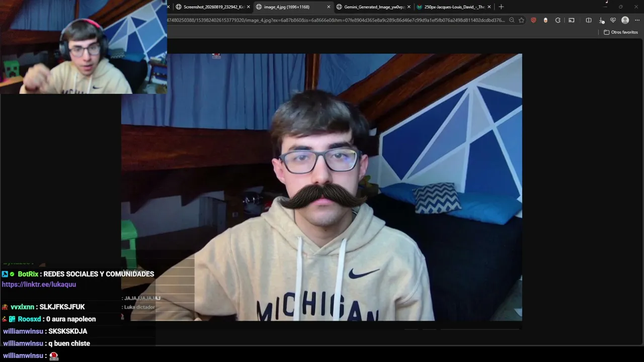
Task: Open a new browser tab with plus button
Action: [501, 7]
